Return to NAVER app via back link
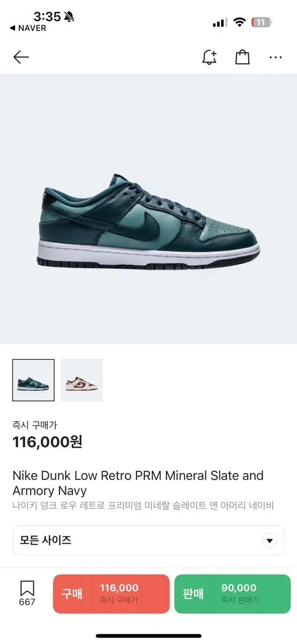The height and width of the screenshot is (644, 297). 29,28
